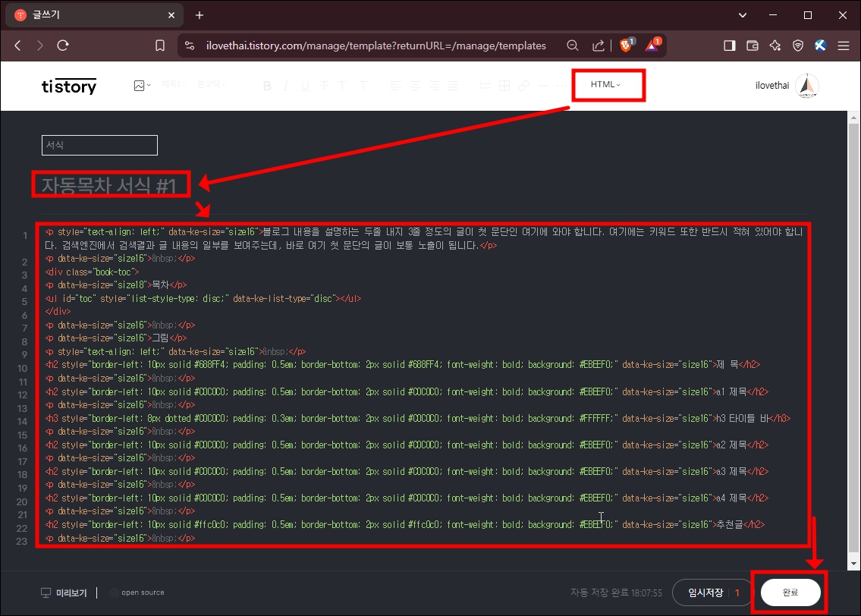Open the saved drafts count 1
Screen dimensions: 861x616
[737, 593]
